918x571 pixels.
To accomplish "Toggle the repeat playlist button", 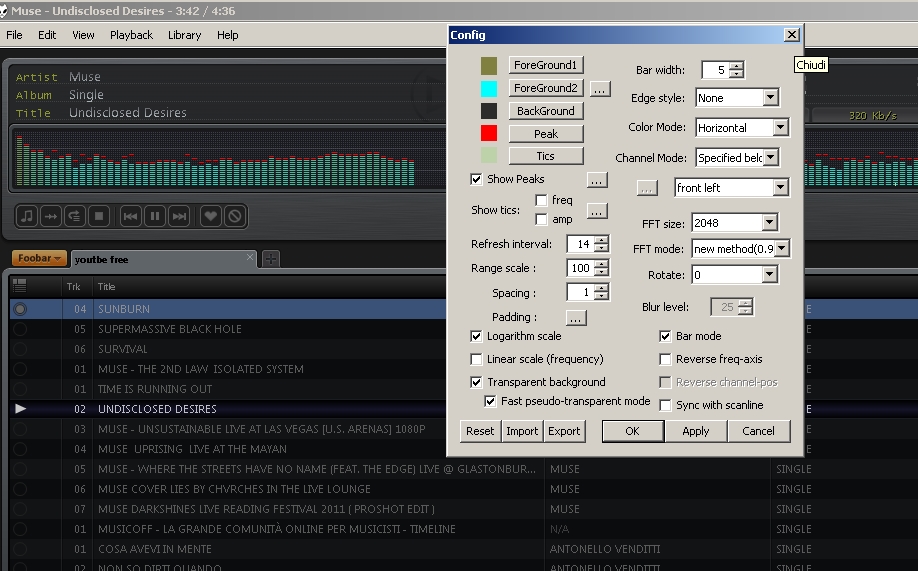I will [75, 216].
